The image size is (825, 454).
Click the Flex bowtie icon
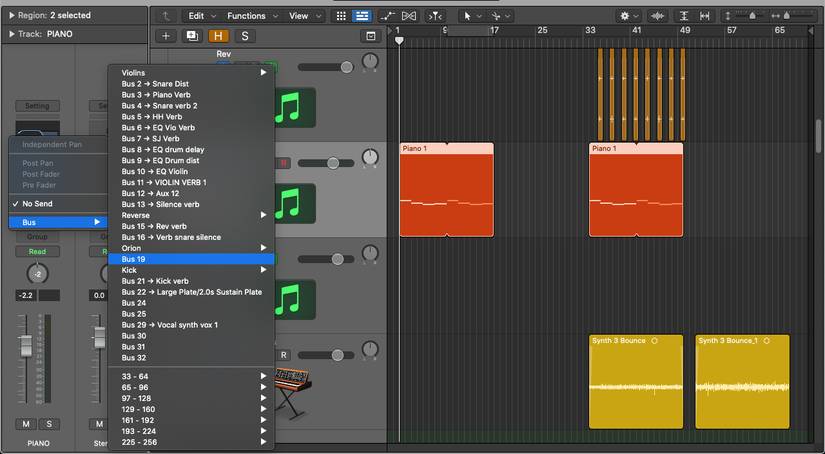[x=409, y=16]
